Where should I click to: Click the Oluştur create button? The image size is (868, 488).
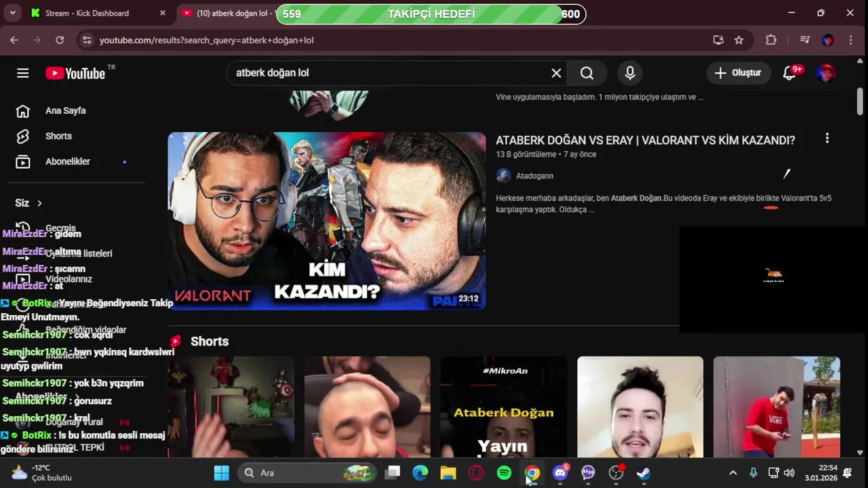(738, 73)
